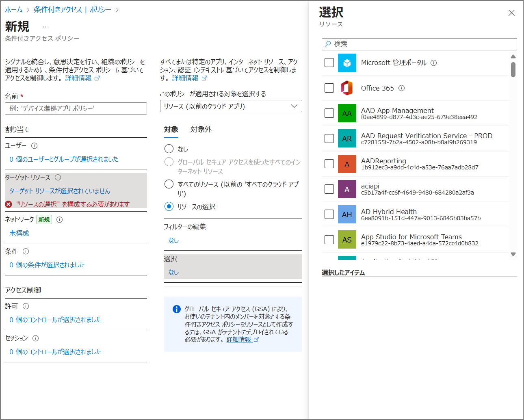Switch to the 対象外 tab

coord(201,130)
